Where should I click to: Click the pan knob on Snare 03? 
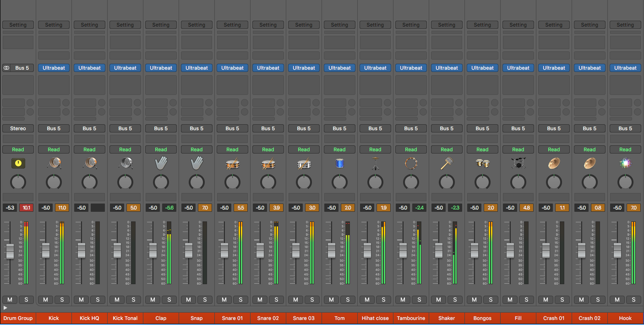pos(304,182)
